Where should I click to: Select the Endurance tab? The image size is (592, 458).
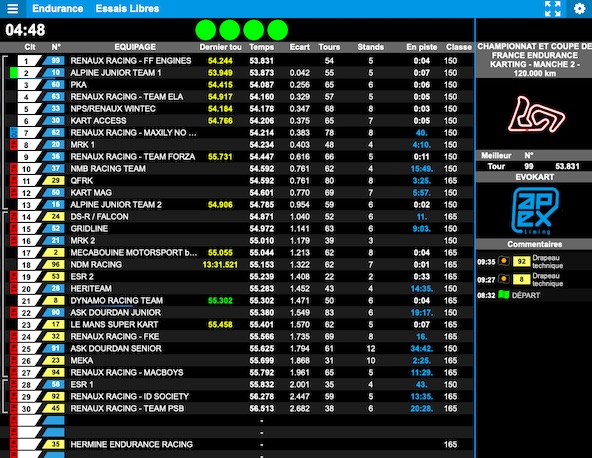coord(57,8)
